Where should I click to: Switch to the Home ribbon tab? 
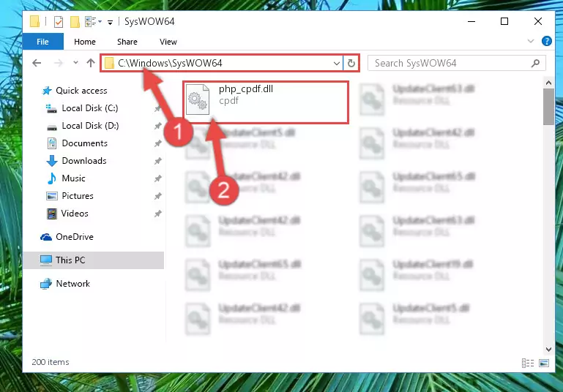[85, 42]
